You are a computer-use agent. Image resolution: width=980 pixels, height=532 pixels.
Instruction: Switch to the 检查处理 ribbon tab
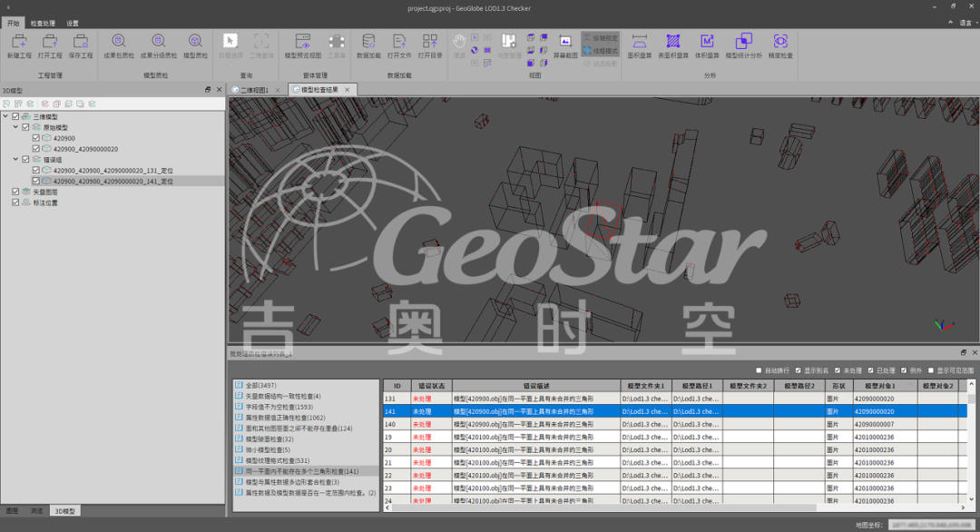point(43,23)
